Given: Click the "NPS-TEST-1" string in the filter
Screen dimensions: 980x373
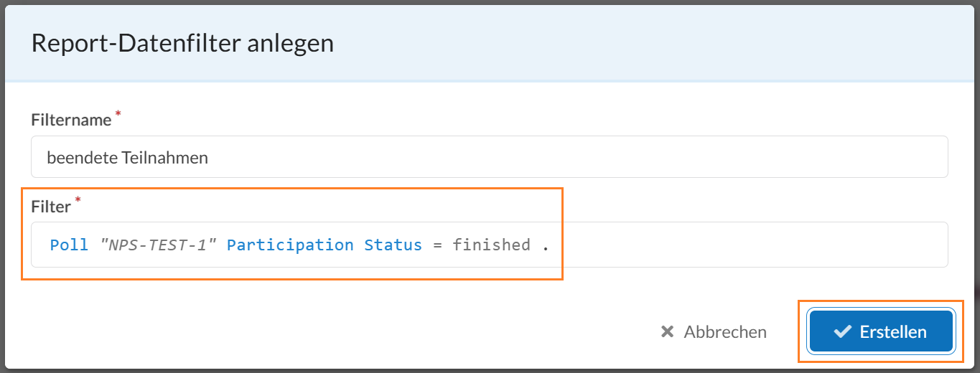Looking at the screenshot, I should coord(158,245).
